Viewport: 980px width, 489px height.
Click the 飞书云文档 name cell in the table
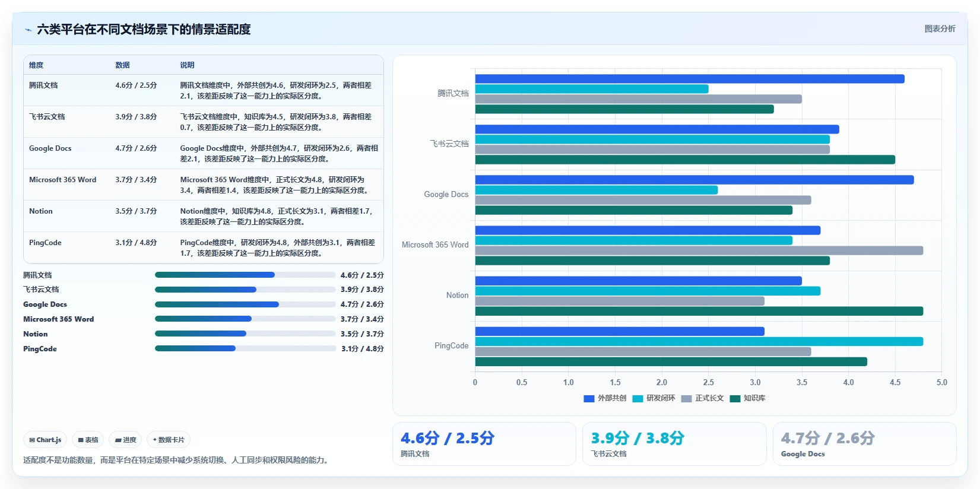[47, 117]
